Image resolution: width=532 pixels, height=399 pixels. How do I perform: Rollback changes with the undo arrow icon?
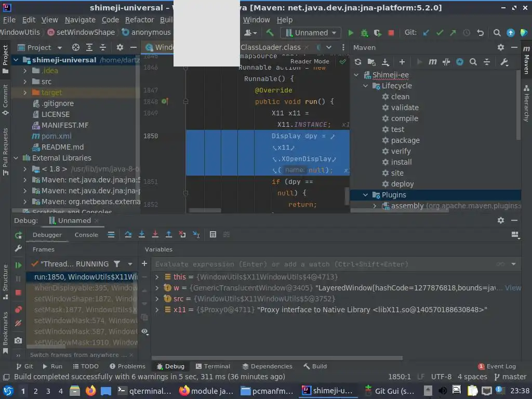click(480, 33)
